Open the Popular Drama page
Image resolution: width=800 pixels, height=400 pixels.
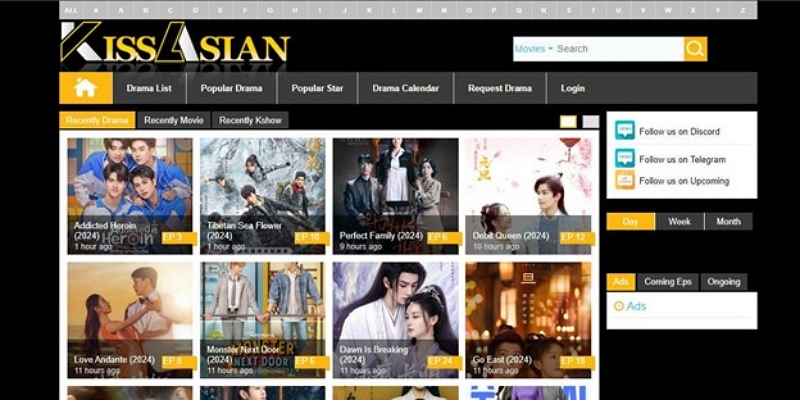click(x=231, y=88)
